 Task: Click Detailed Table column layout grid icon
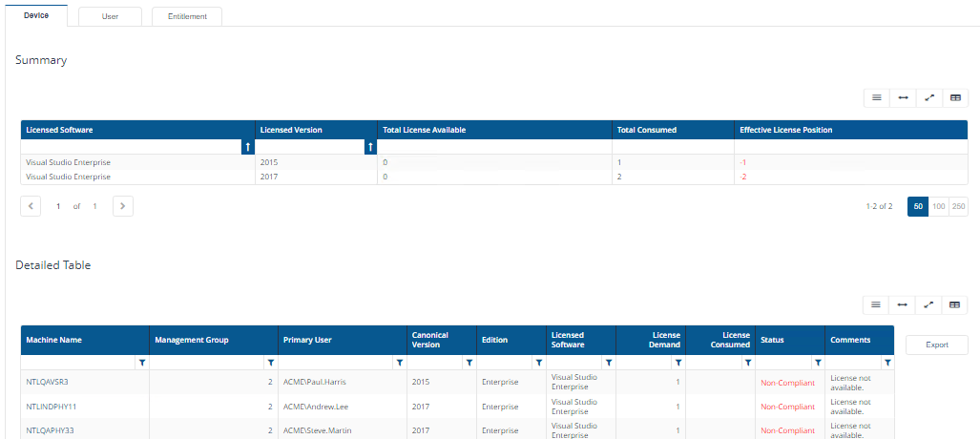[x=954, y=304]
